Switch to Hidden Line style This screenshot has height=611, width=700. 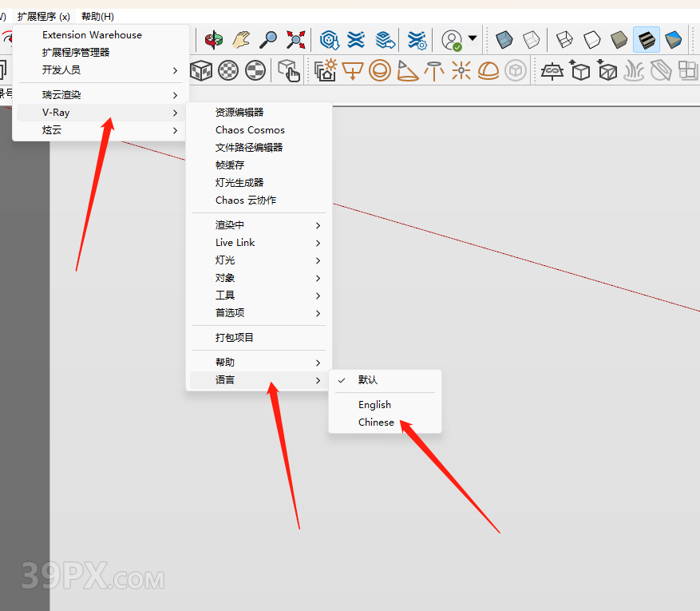pyautogui.click(x=592, y=40)
